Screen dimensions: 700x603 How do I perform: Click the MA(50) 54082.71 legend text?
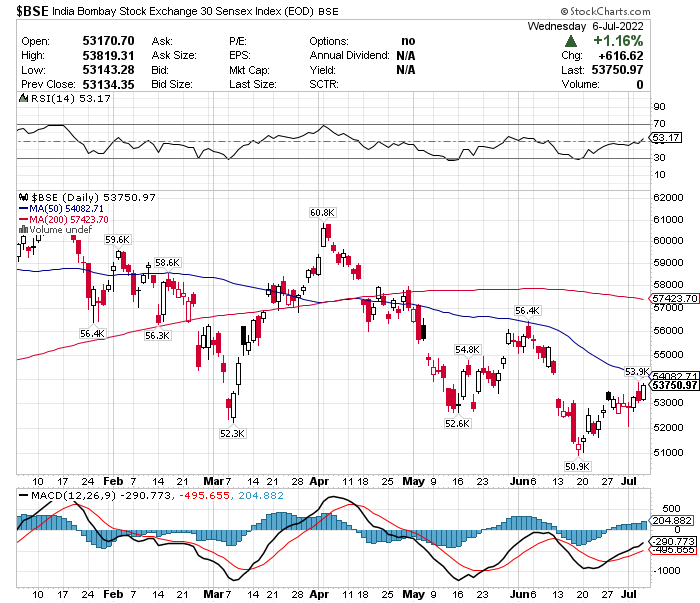[x=66, y=208]
